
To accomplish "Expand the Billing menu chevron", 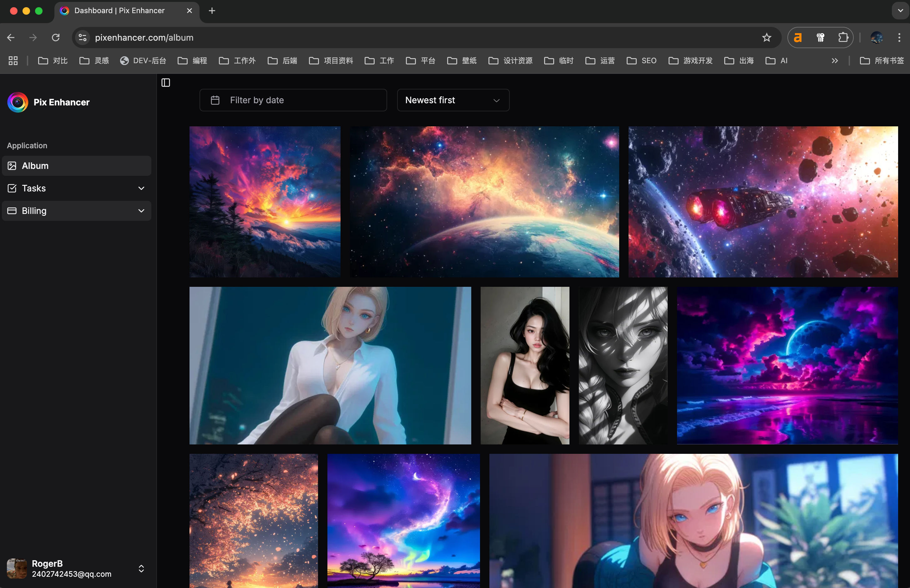I will pos(141,211).
